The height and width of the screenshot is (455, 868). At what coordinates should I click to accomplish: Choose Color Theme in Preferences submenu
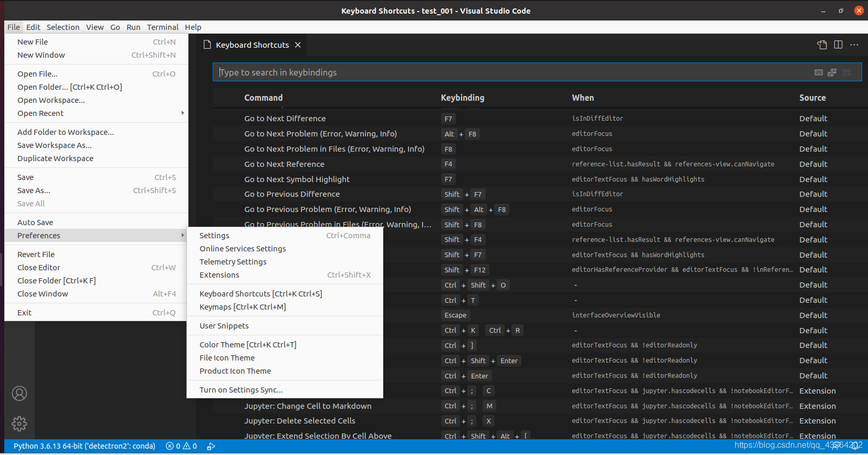click(285, 345)
